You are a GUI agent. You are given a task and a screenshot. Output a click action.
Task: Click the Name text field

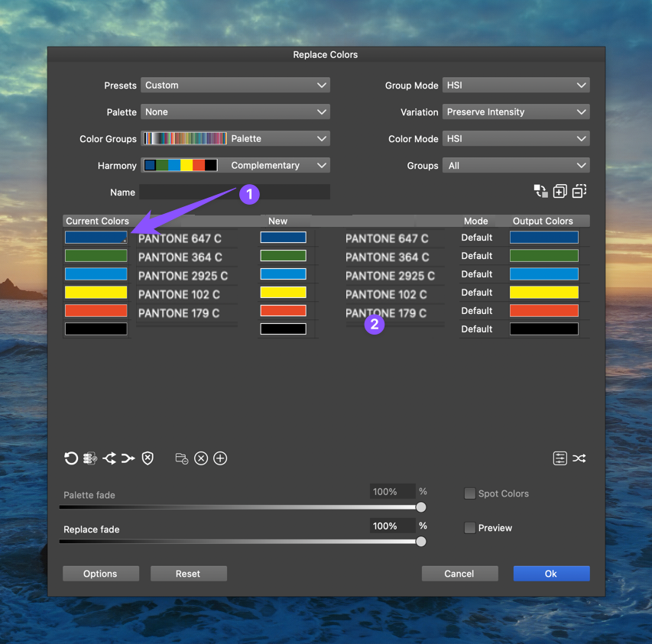tap(235, 193)
